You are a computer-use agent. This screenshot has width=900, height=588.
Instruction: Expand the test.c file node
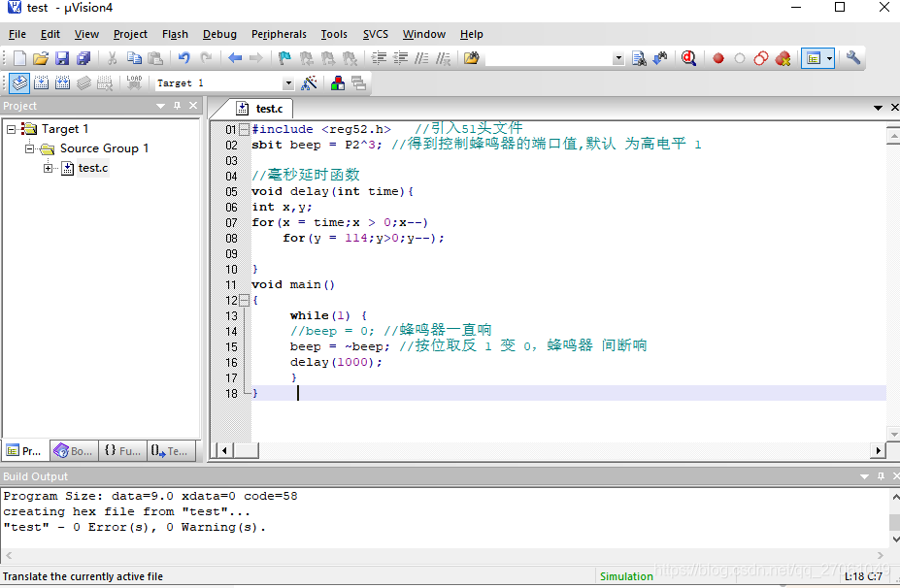point(49,168)
